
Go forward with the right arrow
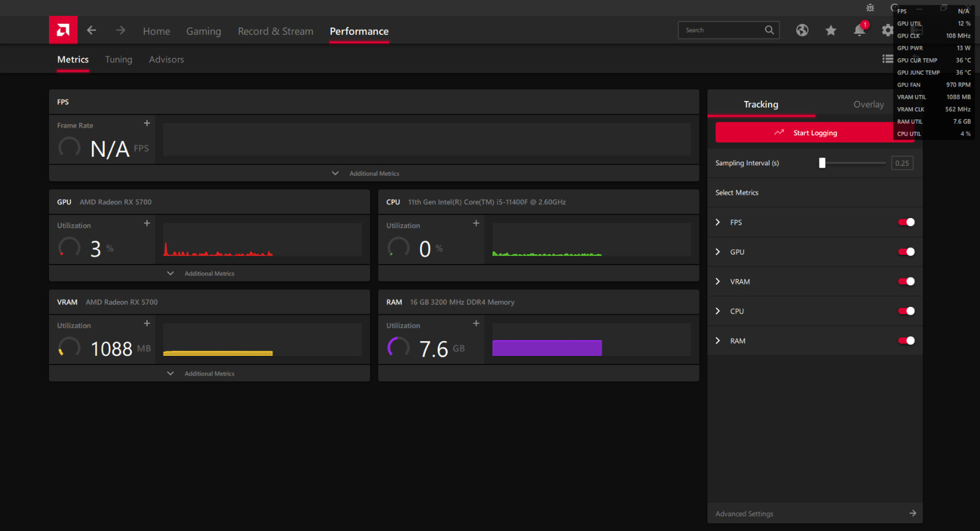[x=121, y=30]
